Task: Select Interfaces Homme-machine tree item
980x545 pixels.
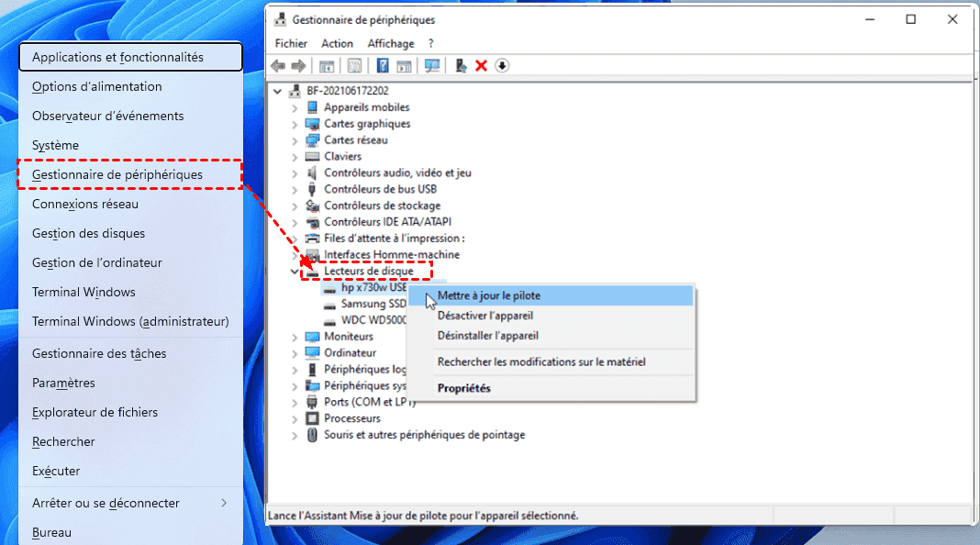Action: click(391, 255)
